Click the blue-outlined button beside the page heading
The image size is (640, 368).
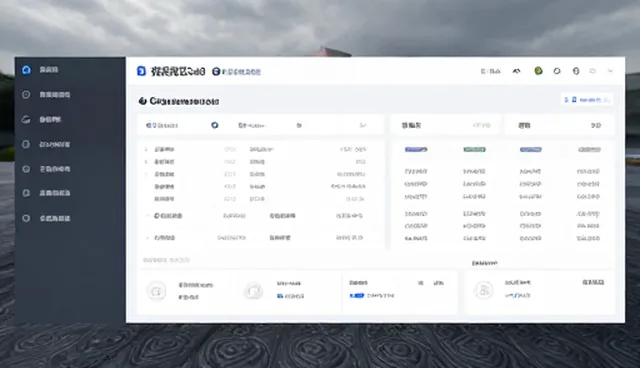coord(587,100)
